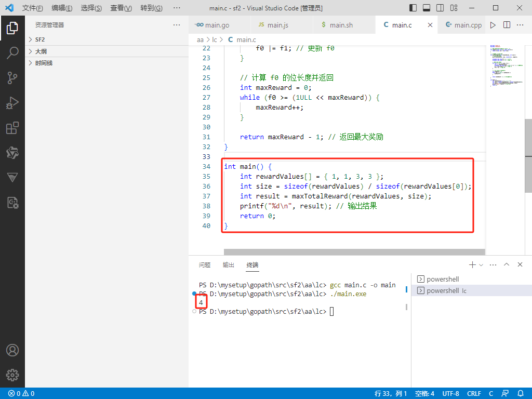Split the editor to the right

click(507, 25)
